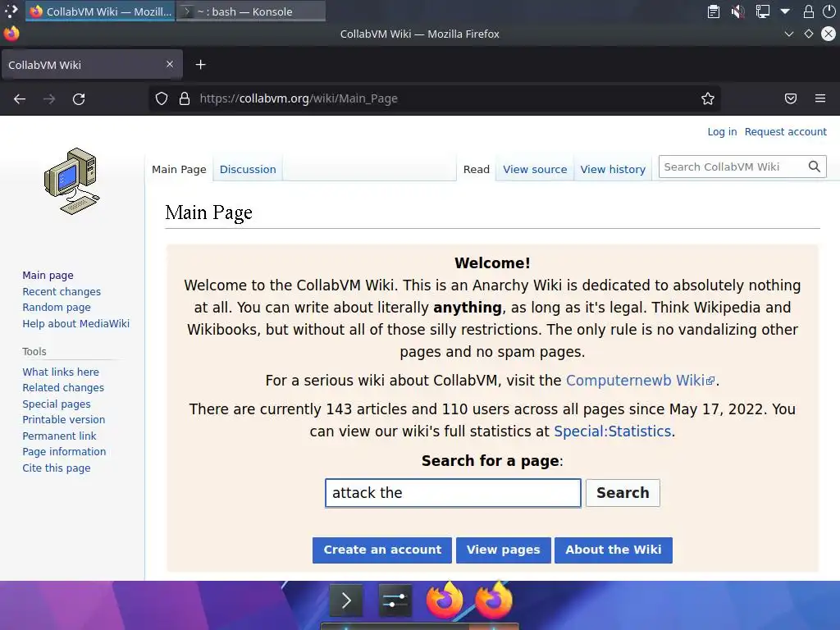The image size is (840, 630).
Task: Click the lock screen icon
Action: coord(808,11)
